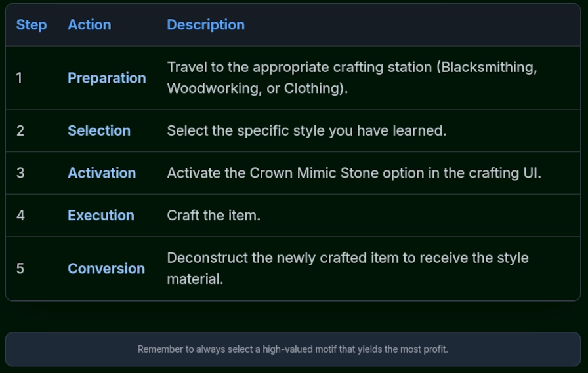Click step number 1 cell
The width and height of the screenshot is (588, 373).
pyautogui.click(x=20, y=78)
